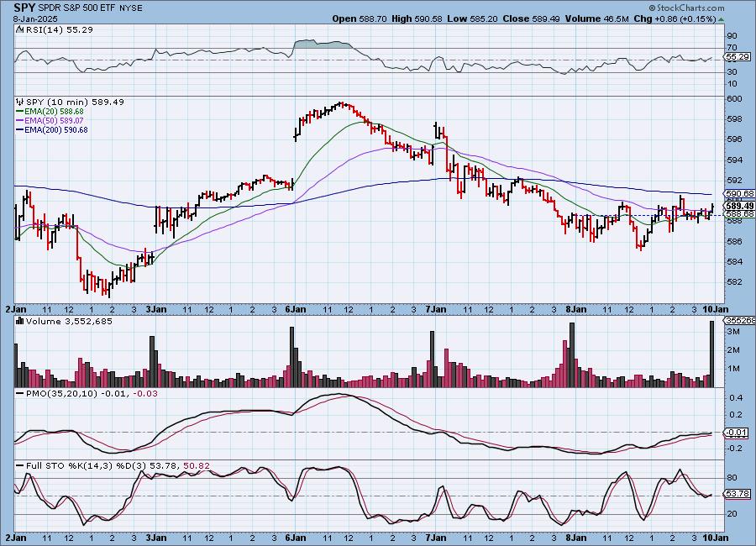
Task: Click the 355268 volume tag on right axis
Action: 740,321
